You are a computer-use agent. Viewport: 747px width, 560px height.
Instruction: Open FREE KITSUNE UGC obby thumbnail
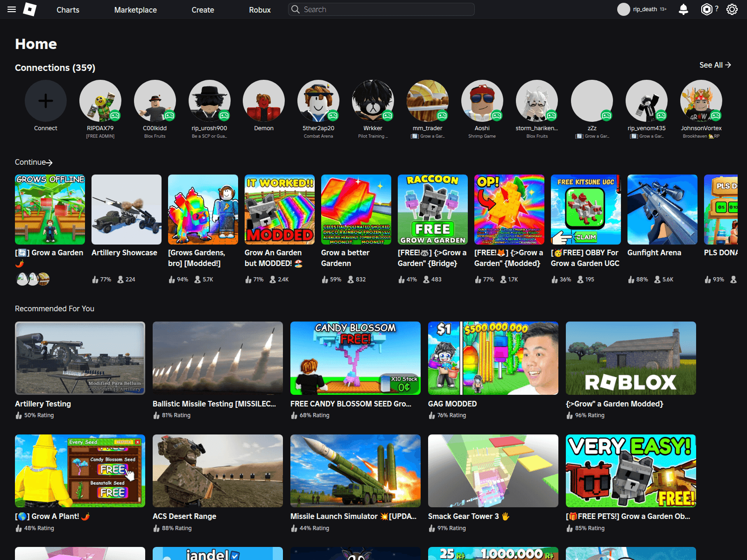coord(586,210)
